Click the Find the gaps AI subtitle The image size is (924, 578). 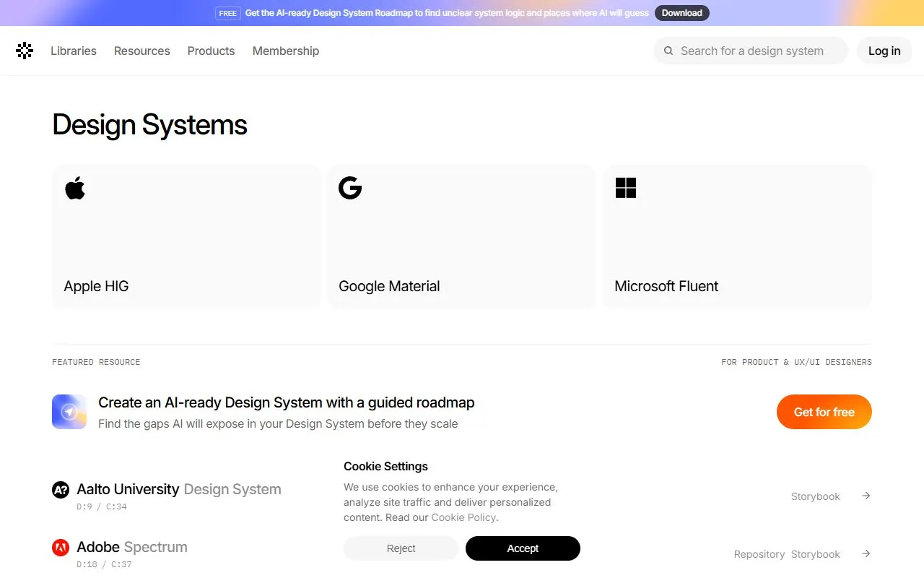click(278, 423)
